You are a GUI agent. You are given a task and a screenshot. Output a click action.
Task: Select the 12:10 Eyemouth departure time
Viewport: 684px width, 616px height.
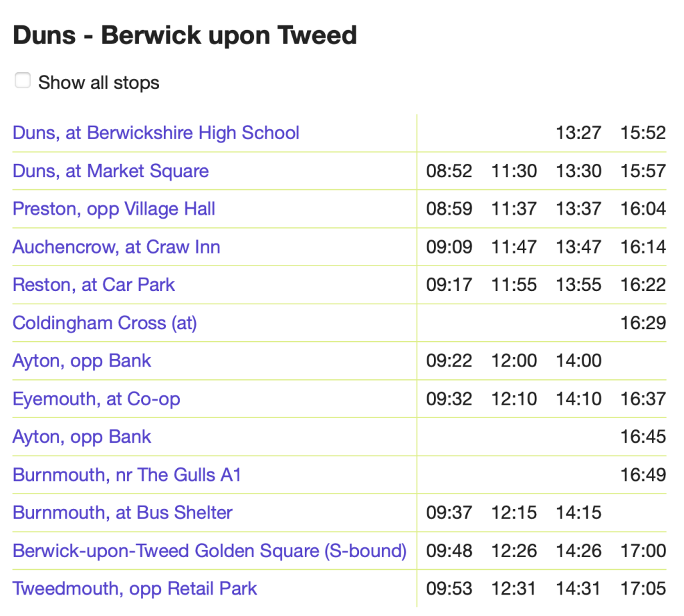pos(514,400)
